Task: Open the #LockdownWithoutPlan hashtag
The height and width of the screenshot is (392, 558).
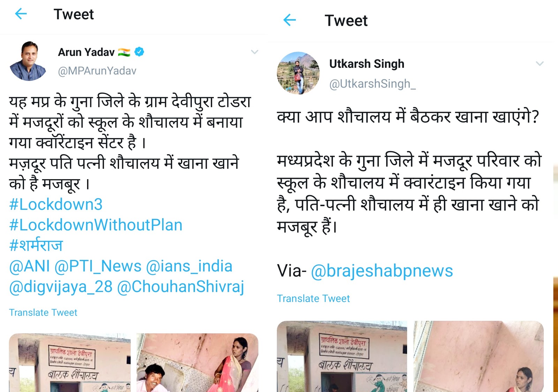Action: click(x=96, y=225)
